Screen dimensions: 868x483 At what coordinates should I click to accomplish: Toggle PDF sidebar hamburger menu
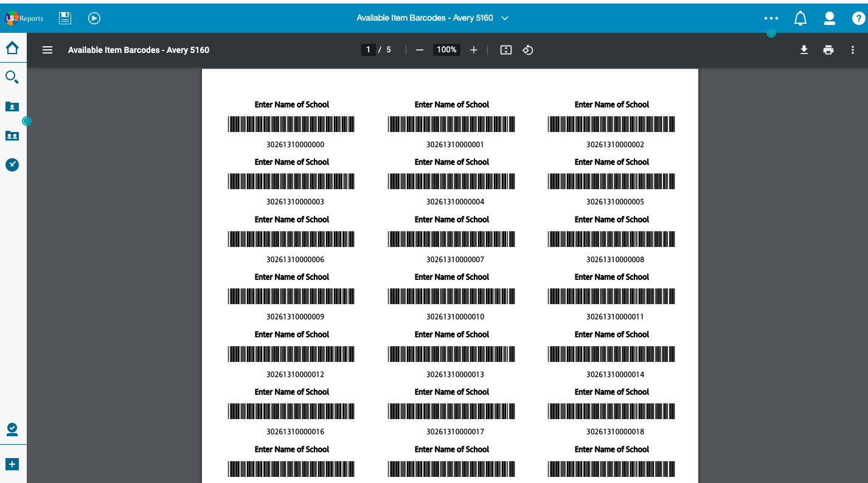(x=47, y=50)
